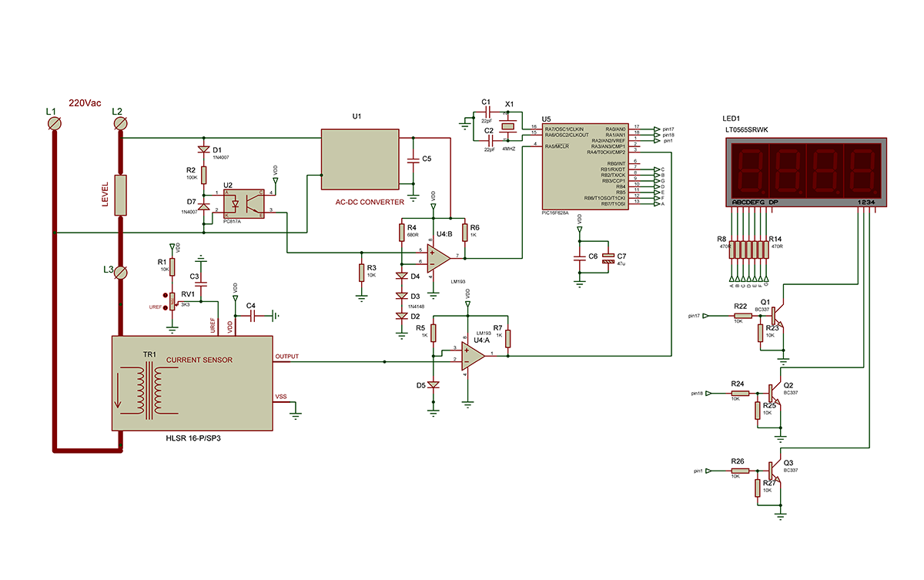Select the HLSR current sensor block
This screenshot has width=924, height=580.
pyautogui.click(x=192, y=383)
